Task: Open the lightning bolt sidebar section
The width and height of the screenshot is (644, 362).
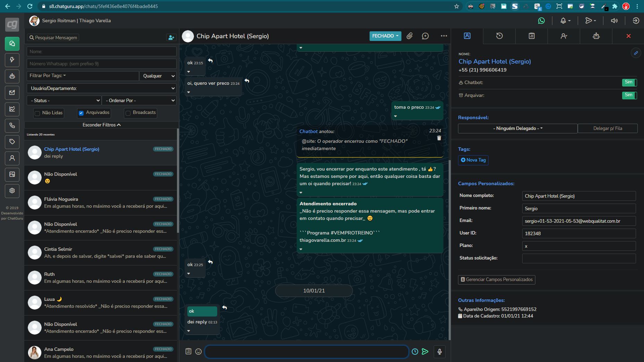Action: pos(12,60)
